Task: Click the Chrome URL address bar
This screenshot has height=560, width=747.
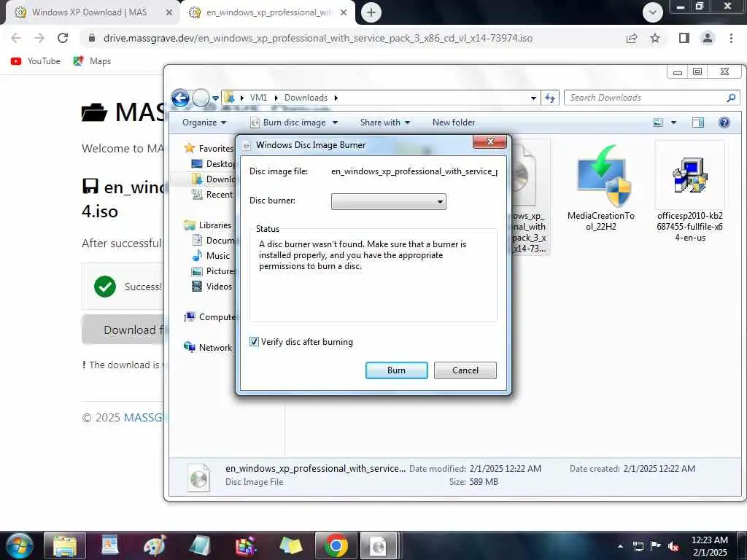Action: (x=318, y=38)
